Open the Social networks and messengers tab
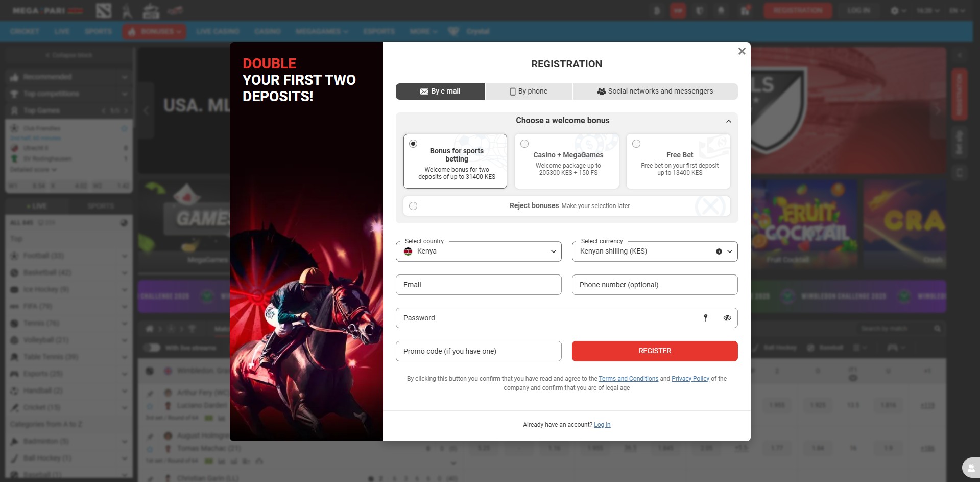This screenshot has width=980, height=482. point(655,91)
